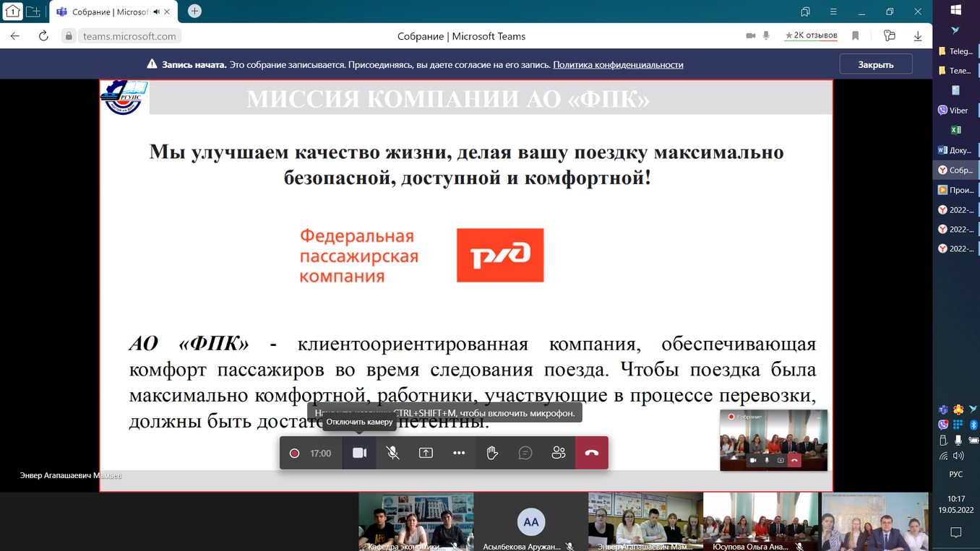Switch to the Viber taskbar app

point(956,110)
